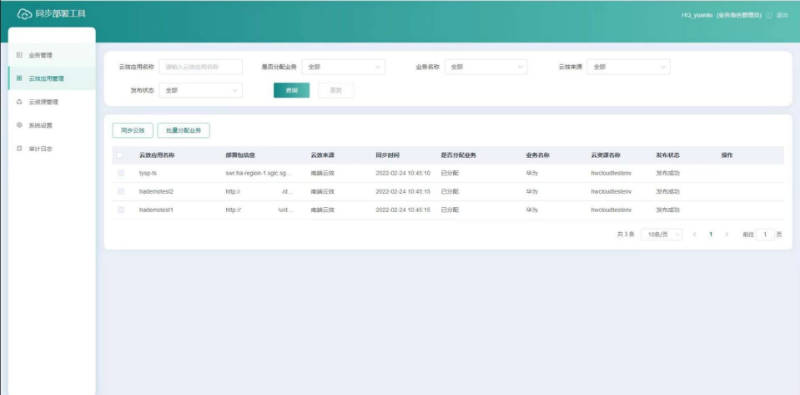The width and height of the screenshot is (800, 395).
Task: Click the green 查询 button
Action: click(291, 90)
